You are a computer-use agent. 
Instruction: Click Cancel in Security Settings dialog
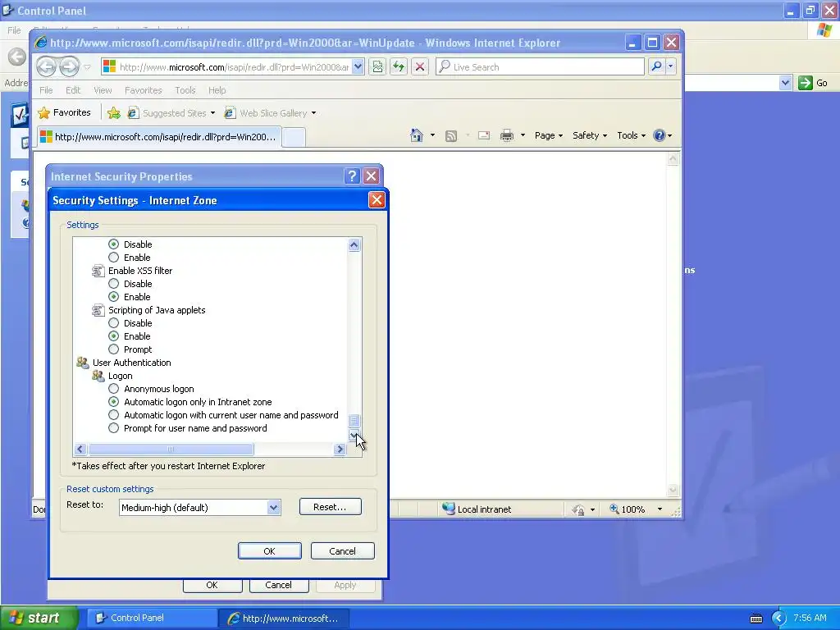pos(342,550)
